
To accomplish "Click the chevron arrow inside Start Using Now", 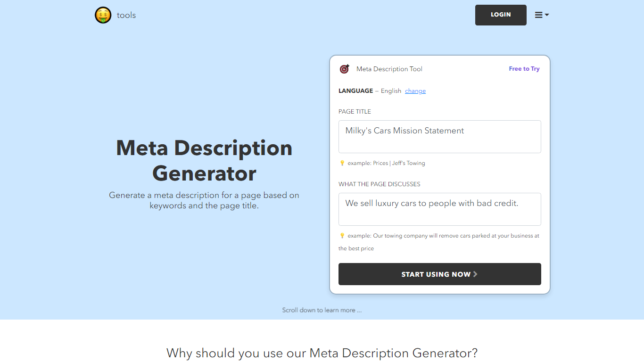I will [x=475, y=274].
